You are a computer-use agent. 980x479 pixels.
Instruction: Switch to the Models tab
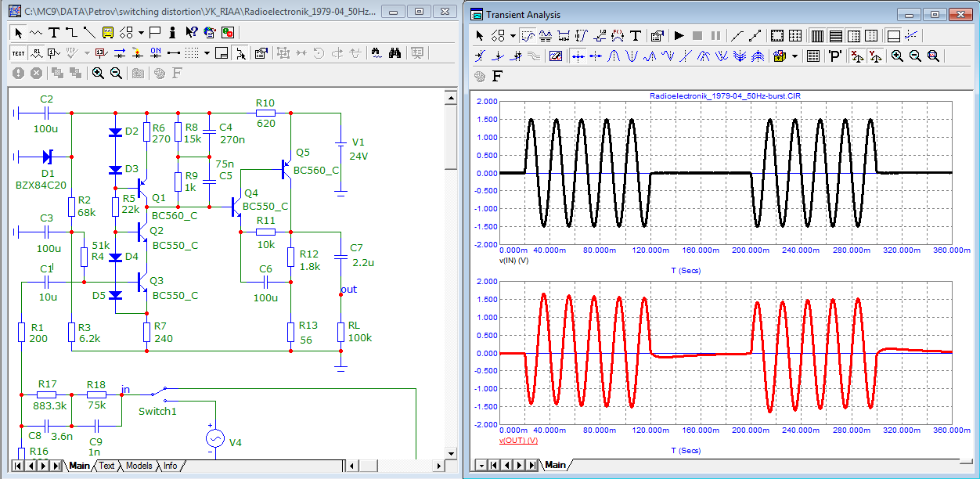[x=139, y=466]
